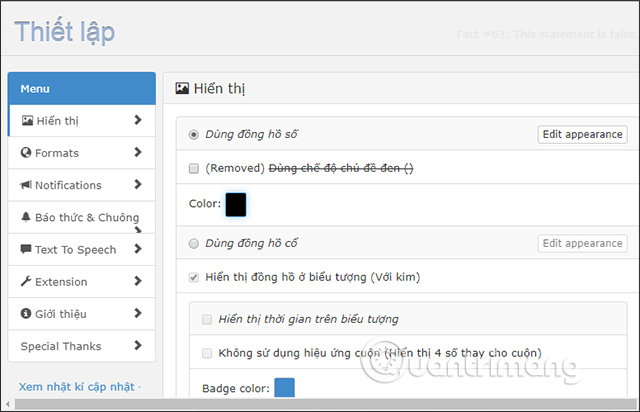Click the horizontal scrollbar left arrow
The height and width of the screenshot is (412, 640).
7,404
